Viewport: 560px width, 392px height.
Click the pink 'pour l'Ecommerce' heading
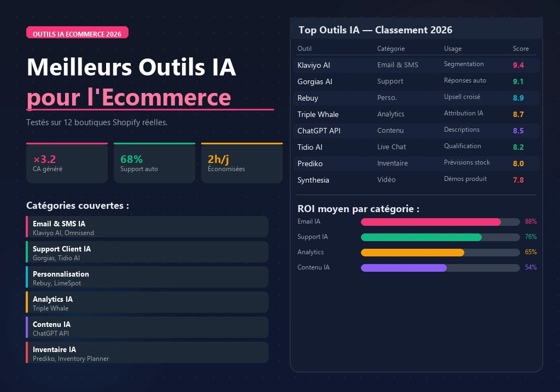click(129, 97)
